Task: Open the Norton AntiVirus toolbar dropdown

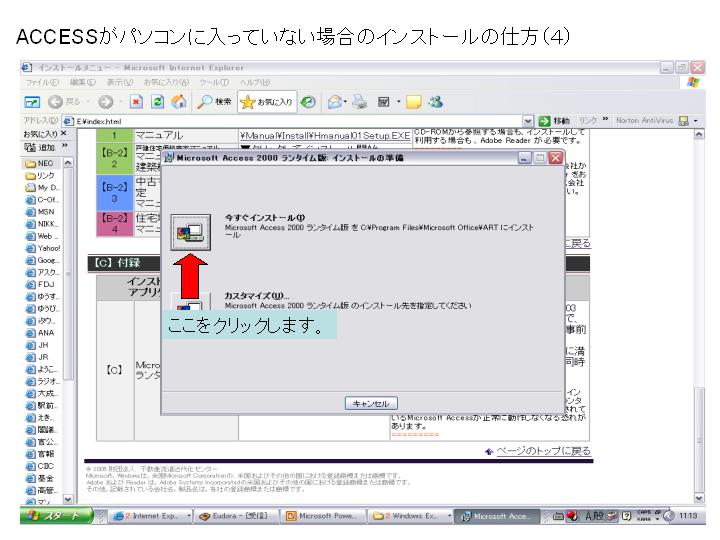Action: 696,121
